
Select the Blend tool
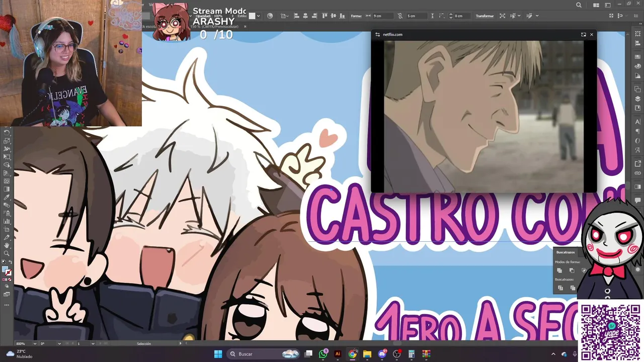pos(7,205)
